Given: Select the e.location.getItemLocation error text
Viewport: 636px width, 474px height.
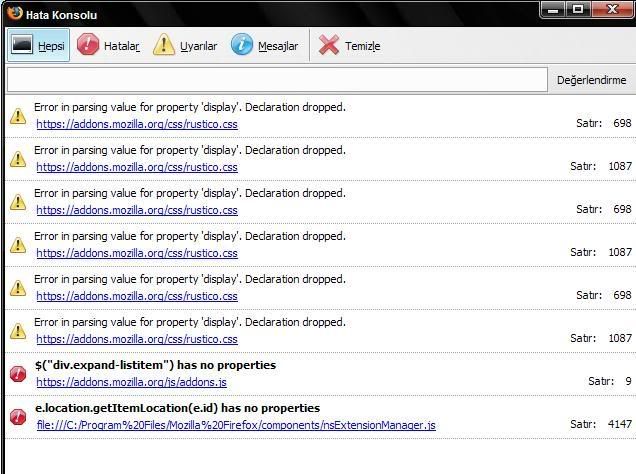Looking at the screenshot, I should pos(177,408).
